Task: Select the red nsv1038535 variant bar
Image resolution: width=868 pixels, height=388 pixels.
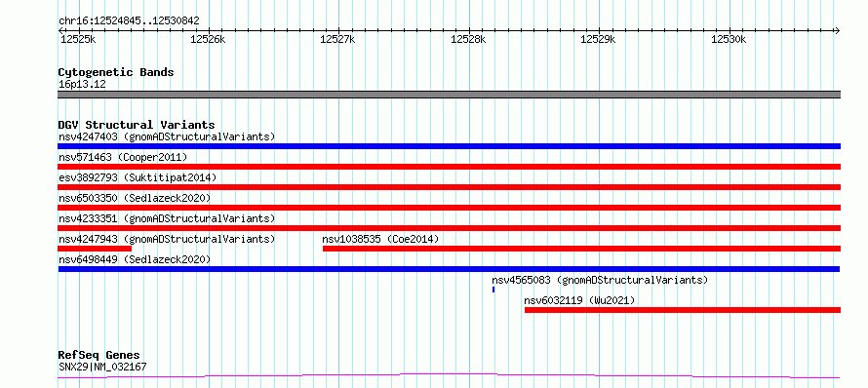Action: click(x=581, y=249)
